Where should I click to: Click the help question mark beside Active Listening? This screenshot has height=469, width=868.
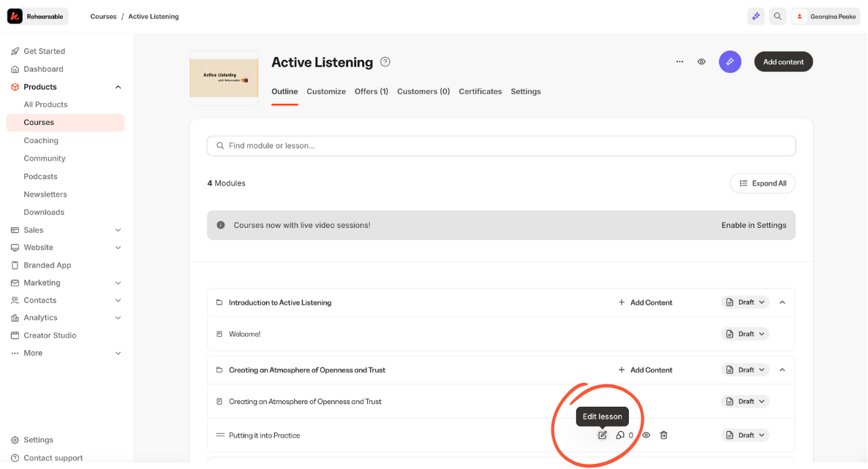385,62
